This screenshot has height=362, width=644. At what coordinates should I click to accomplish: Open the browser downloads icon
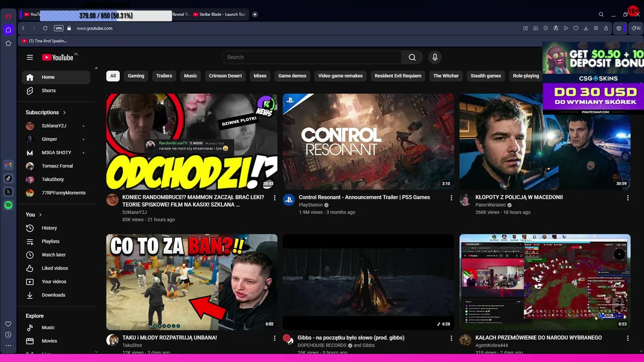[x=586, y=28]
